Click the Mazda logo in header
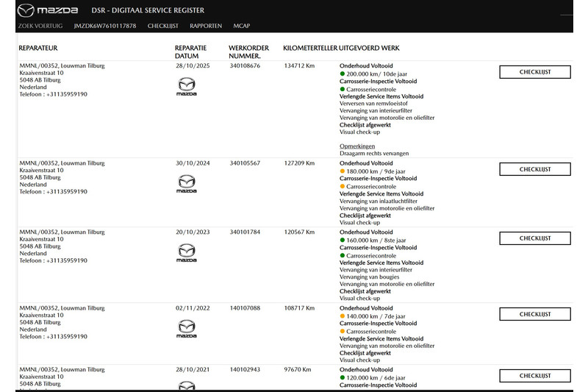This screenshot has height=392, width=588. tap(48, 10)
